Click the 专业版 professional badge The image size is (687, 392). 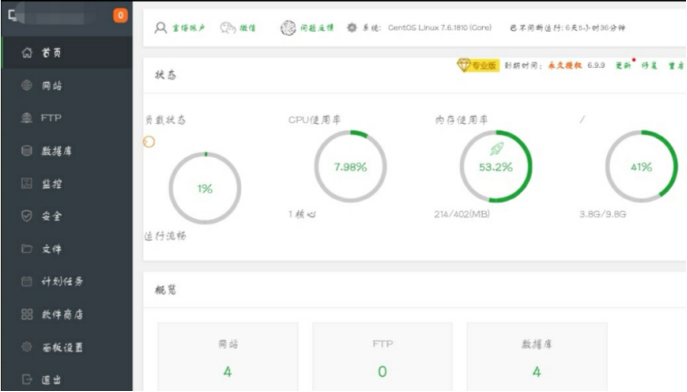click(x=478, y=66)
